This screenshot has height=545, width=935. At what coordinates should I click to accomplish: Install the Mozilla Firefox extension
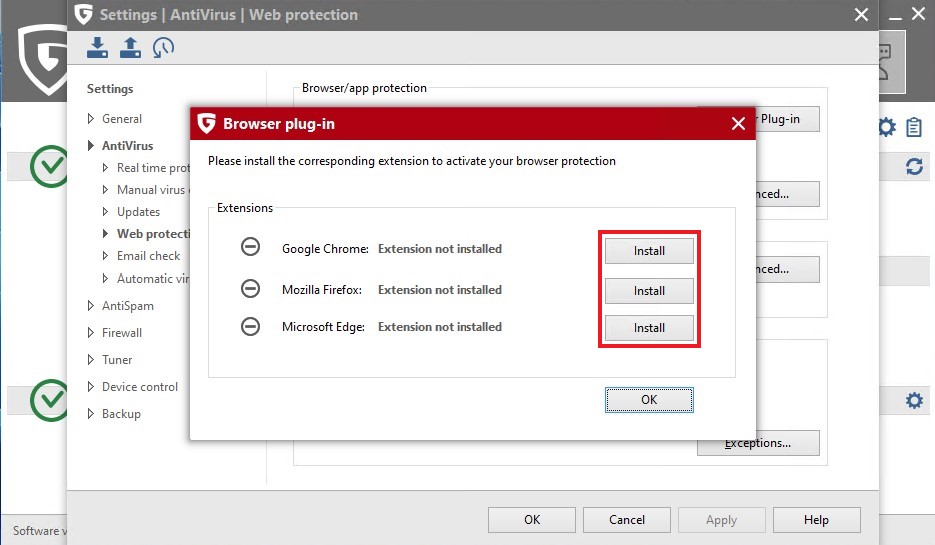point(649,291)
